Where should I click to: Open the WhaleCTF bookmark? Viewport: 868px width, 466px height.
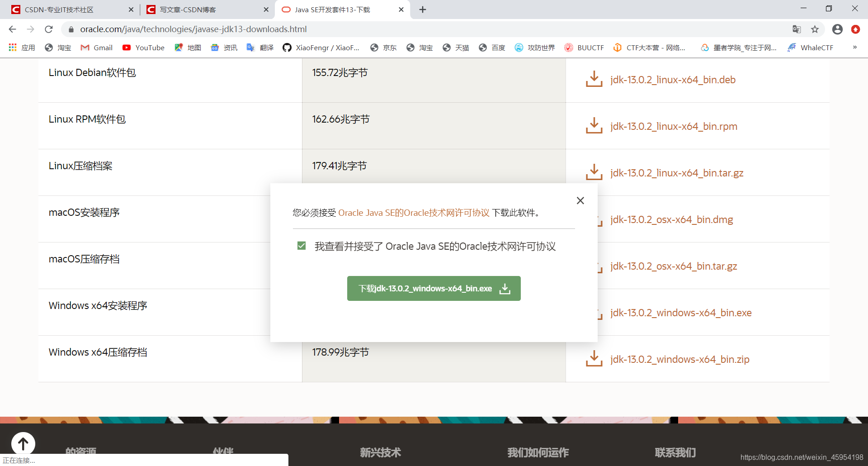(x=811, y=48)
